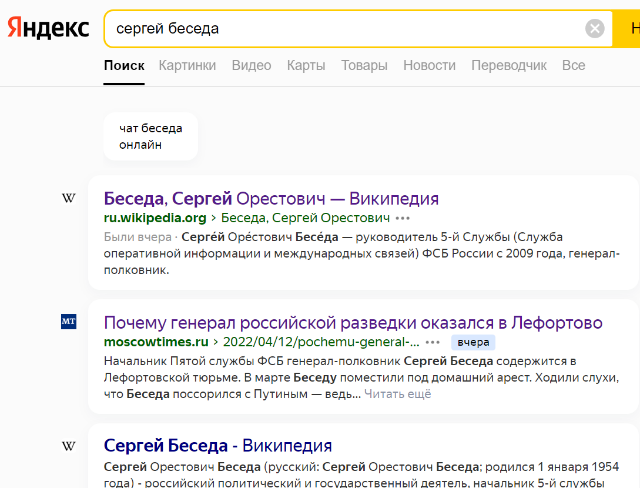This screenshot has width=640, height=488.
Task: Open Беседа, Сергей Орестович — Википедия result
Action: 271,199
